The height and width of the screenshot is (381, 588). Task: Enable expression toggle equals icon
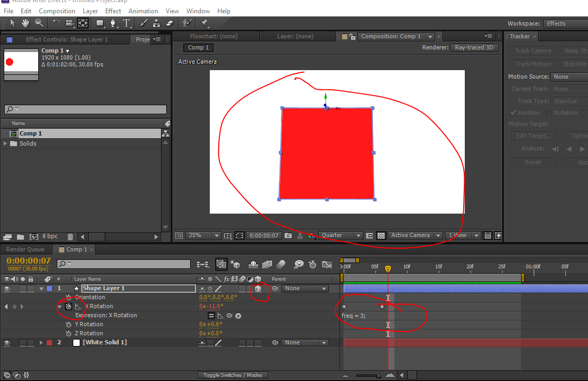click(211, 316)
